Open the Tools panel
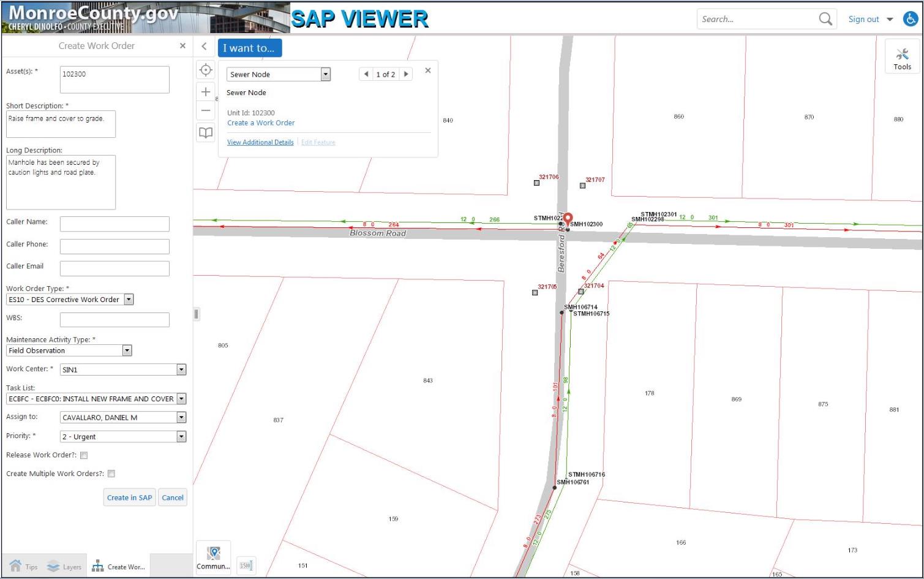Screen dimensions: 924x579 (x=902, y=58)
